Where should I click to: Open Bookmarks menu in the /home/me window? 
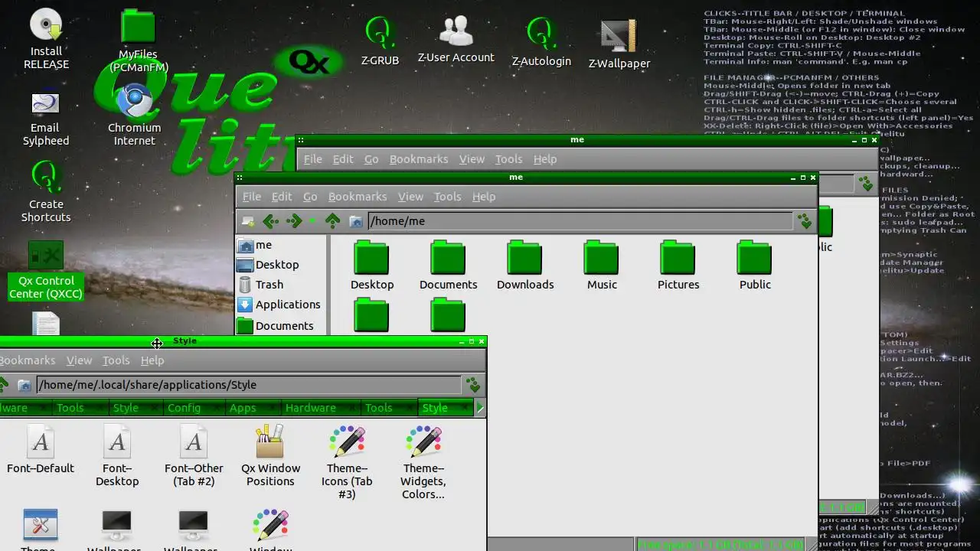pos(358,197)
